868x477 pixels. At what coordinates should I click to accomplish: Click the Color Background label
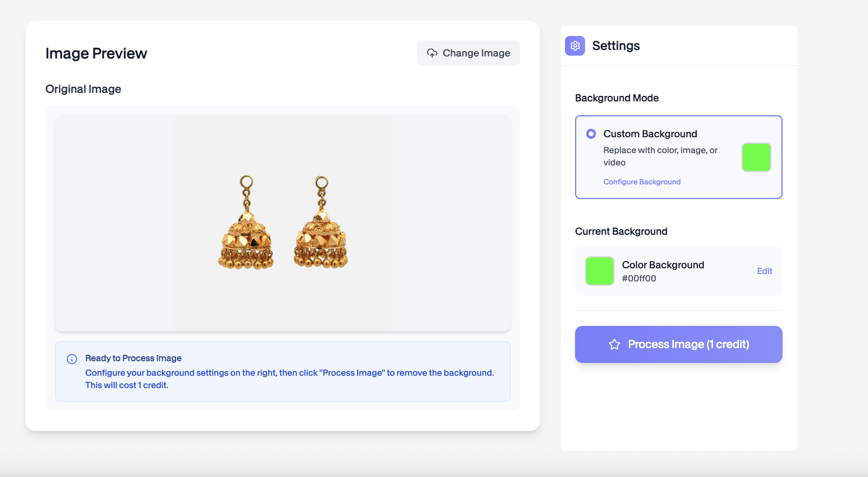point(663,265)
